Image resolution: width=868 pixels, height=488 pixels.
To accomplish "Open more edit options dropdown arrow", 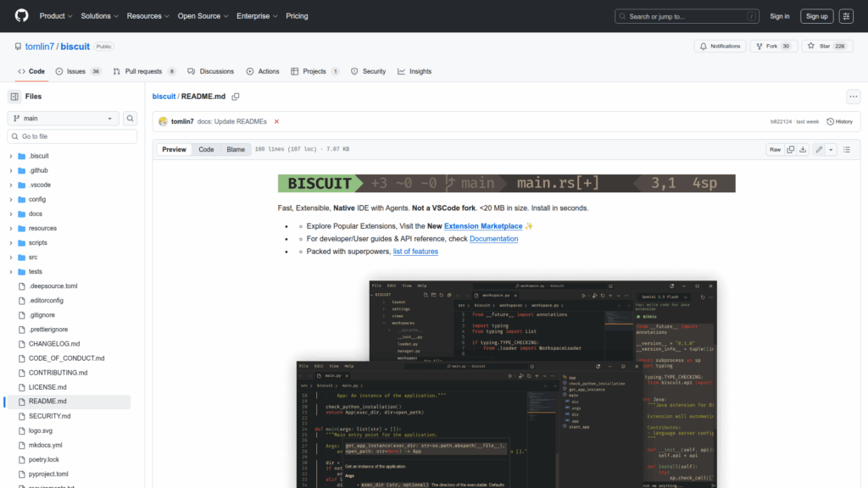I will point(831,149).
